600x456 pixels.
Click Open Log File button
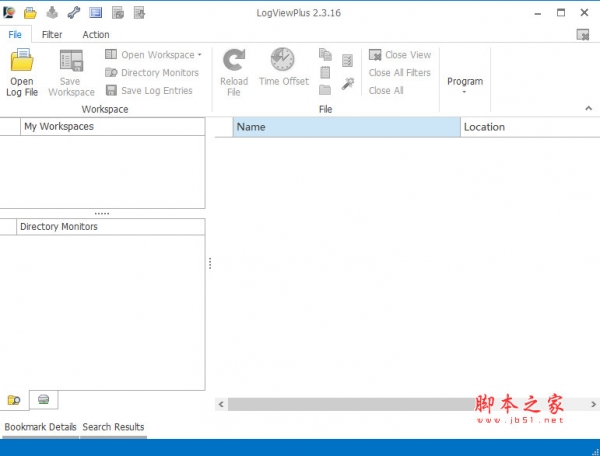(22, 72)
